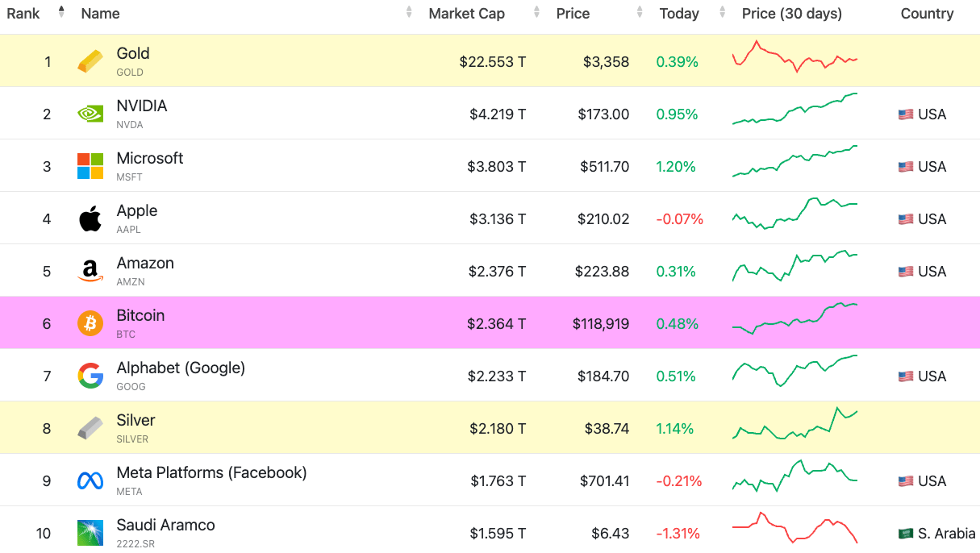Sort table by Rank using its arrow
This screenshot has height=553, width=980.
tap(61, 12)
